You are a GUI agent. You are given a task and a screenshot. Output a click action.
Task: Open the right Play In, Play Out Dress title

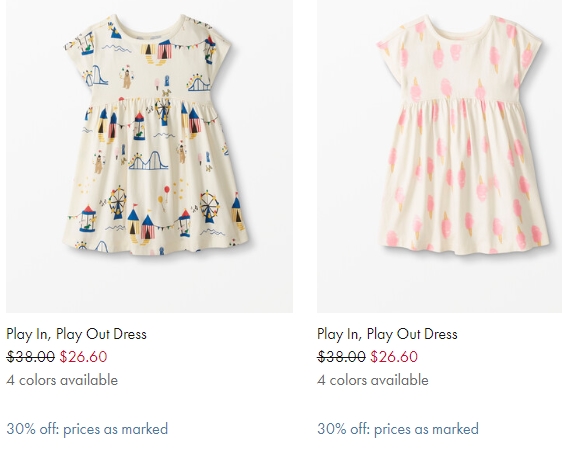[x=387, y=334]
